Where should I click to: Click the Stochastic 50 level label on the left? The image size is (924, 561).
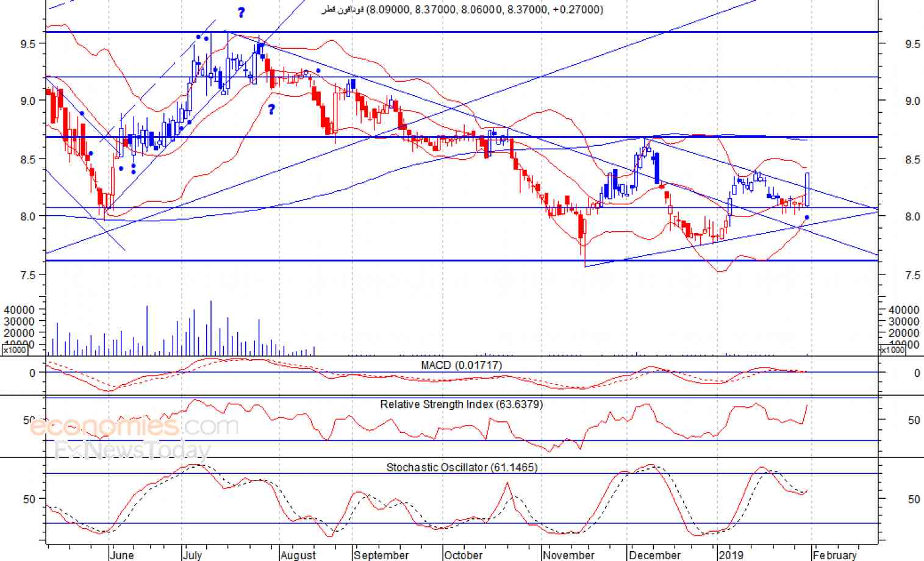click(x=29, y=499)
